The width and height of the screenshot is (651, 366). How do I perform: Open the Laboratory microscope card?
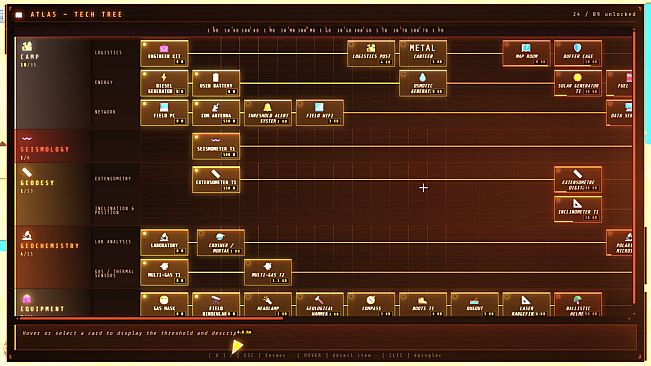click(164, 242)
